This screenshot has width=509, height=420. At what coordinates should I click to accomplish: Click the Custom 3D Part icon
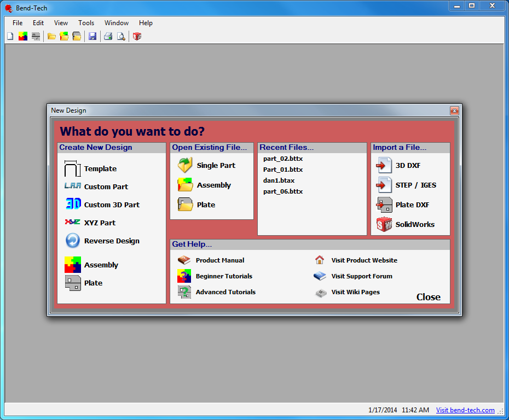click(x=73, y=204)
